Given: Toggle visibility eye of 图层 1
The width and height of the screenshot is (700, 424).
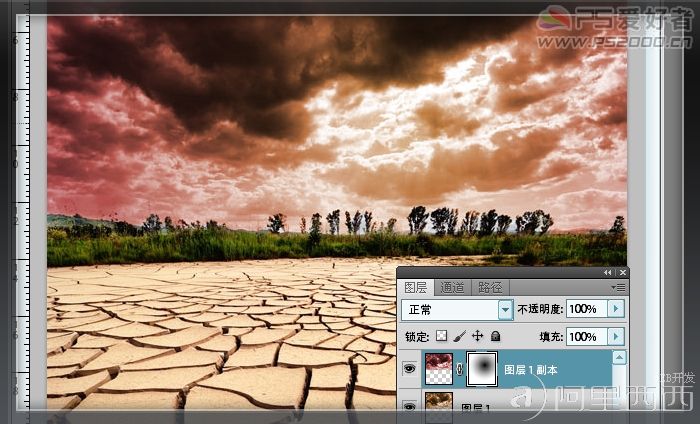Looking at the screenshot, I should click(x=409, y=407).
